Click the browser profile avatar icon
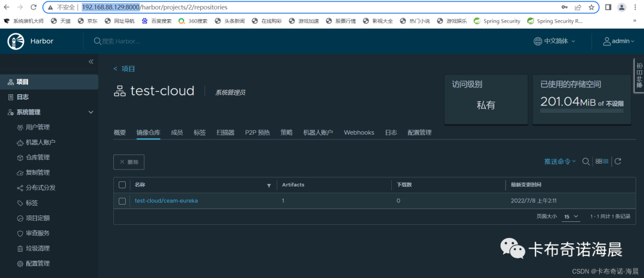Viewport: 644px width, 278px height. (x=622, y=7)
